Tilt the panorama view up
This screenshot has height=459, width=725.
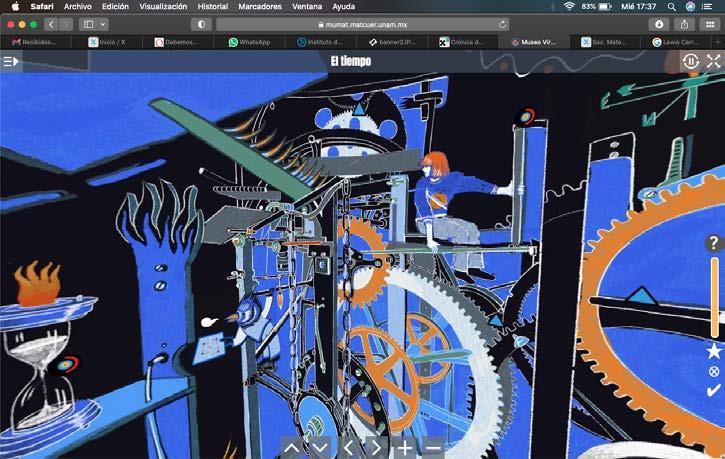(x=292, y=447)
